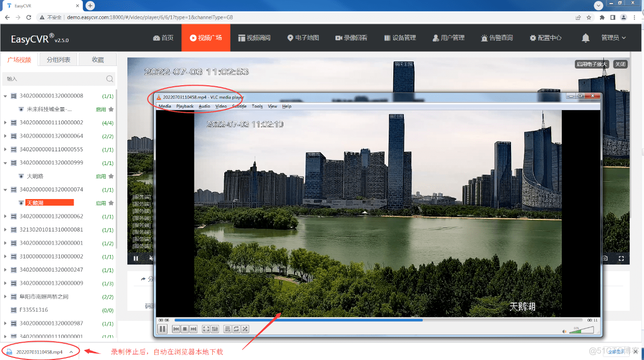The height and width of the screenshot is (360, 644).
Task: Show the VLC playlist icon
Action: [226, 329]
